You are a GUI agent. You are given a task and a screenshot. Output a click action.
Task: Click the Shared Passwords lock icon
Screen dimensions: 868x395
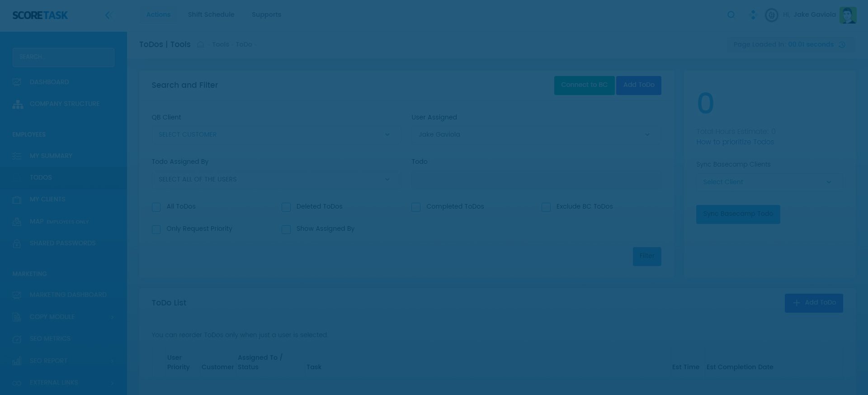17,243
